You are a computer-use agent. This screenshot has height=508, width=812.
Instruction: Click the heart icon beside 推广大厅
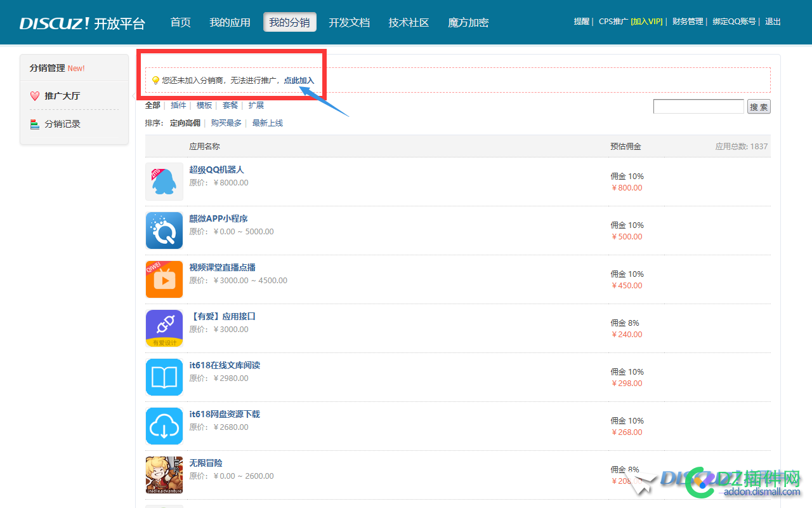[35, 96]
